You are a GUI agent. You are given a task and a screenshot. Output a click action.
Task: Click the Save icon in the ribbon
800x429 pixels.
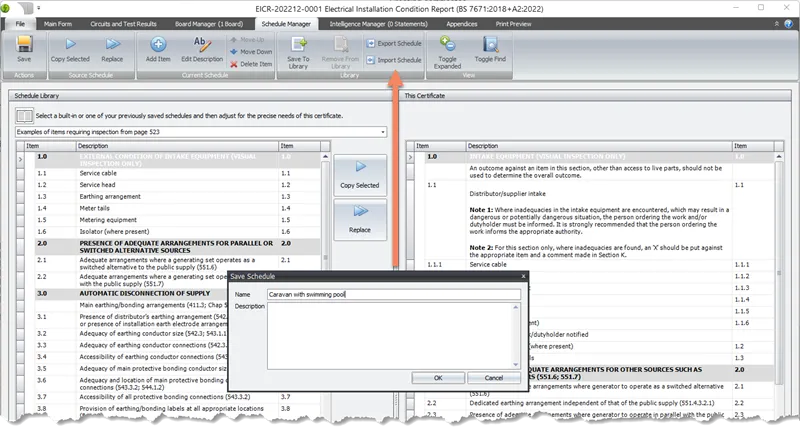coord(24,49)
